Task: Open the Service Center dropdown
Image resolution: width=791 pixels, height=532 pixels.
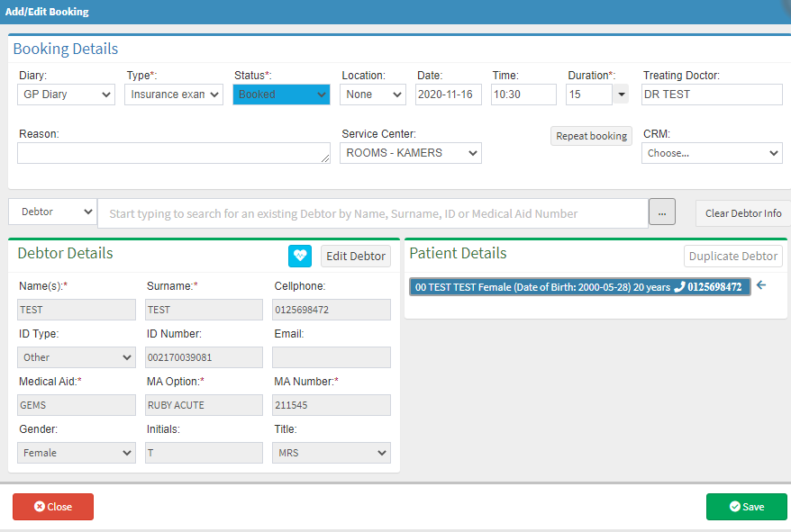Action: point(411,153)
